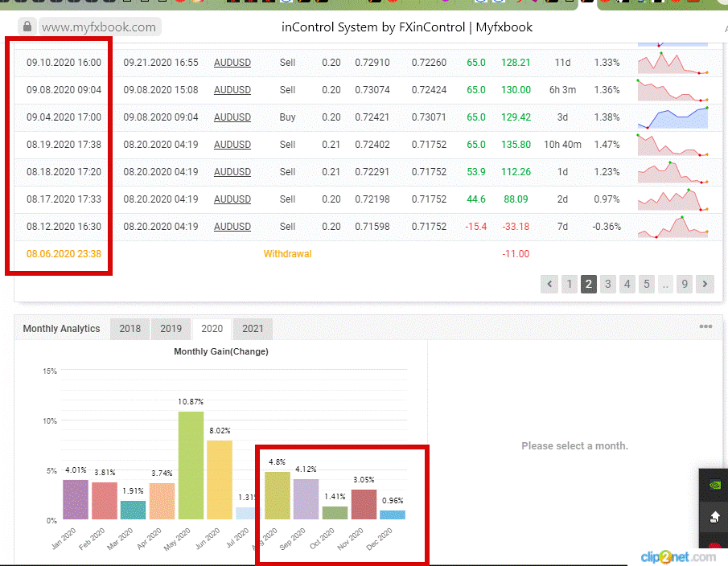Open AUDUSD link in the 09.08.2020 09:04 open row
This screenshot has height=566, width=728.
pyautogui.click(x=232, y=90)
